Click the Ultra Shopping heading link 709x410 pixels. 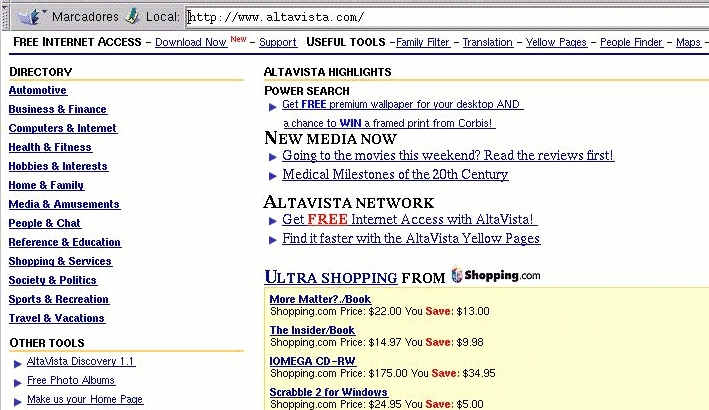pyautogui.click(x=331, y=277)
